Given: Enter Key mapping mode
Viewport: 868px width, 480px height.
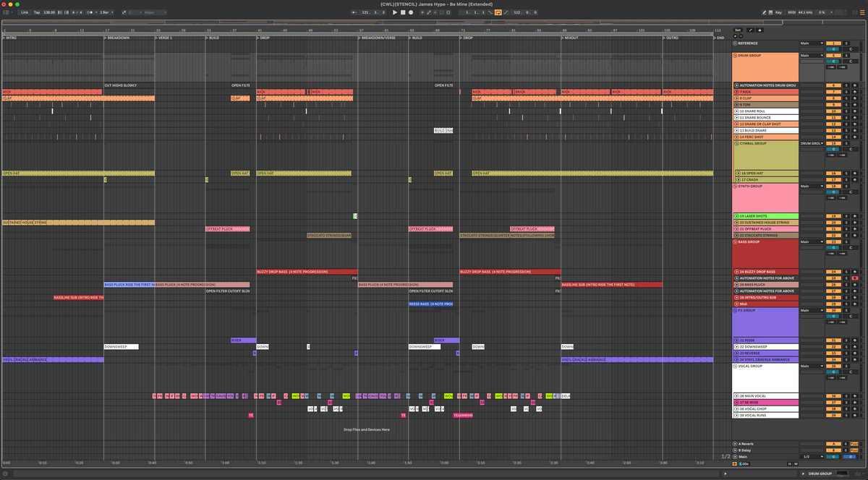Looking at the screenshot, I should click(x=779, y=12).
